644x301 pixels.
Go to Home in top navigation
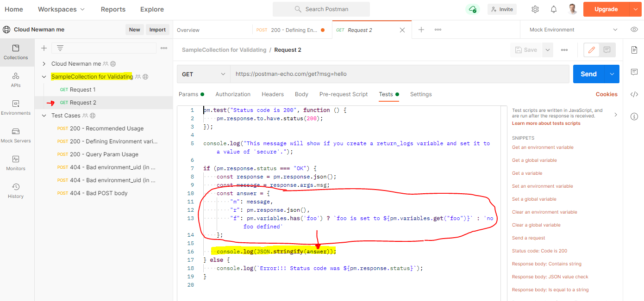[x=14, y=9]
